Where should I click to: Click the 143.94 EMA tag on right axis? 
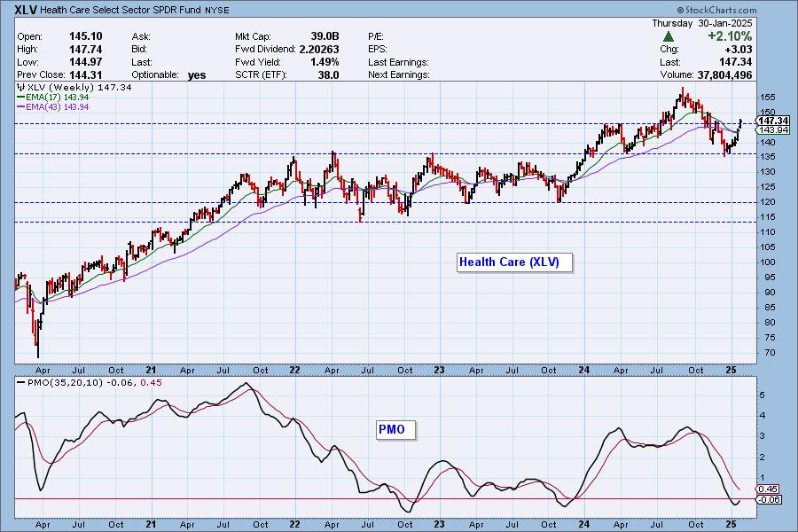772,130
